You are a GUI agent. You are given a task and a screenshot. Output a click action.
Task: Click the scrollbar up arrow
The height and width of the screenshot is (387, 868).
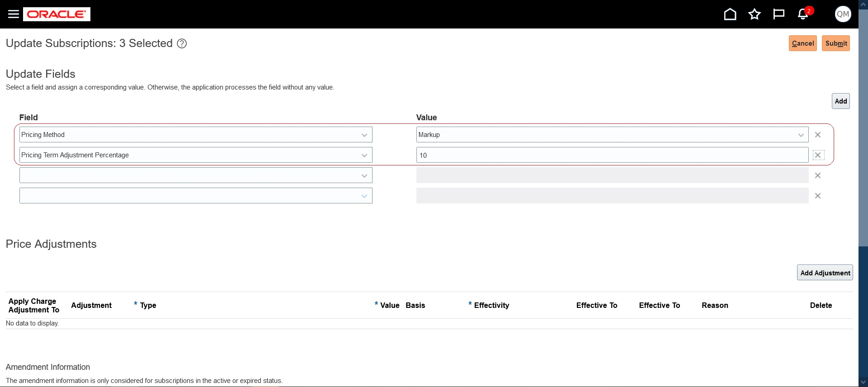pyautogui.click(x=863, y=5)
